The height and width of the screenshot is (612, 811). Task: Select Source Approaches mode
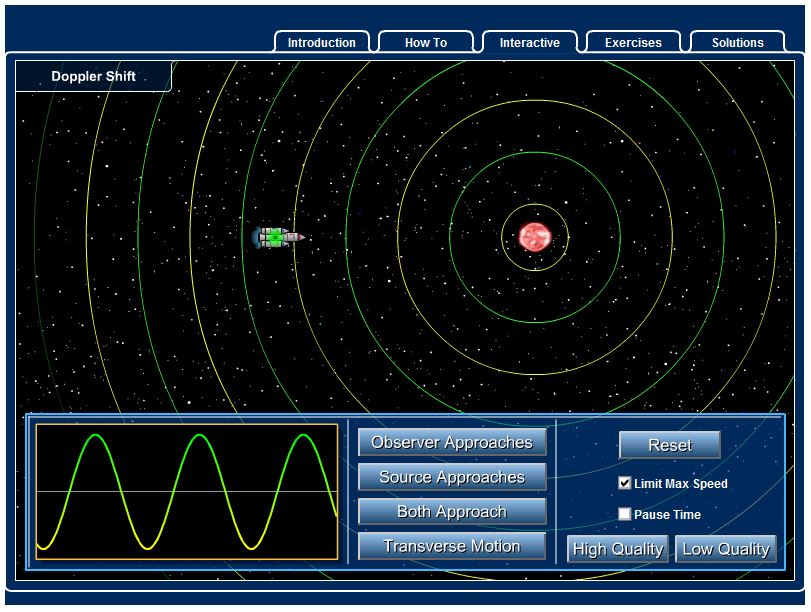click(x=451, y=477)
